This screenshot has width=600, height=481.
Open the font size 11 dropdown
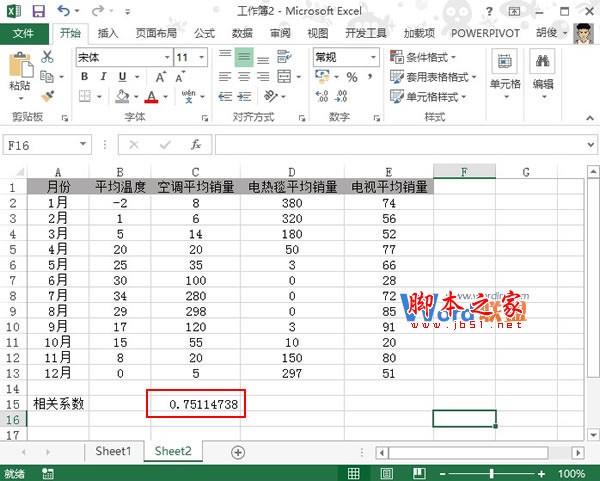pyautogui.click(x=201, y=58)
